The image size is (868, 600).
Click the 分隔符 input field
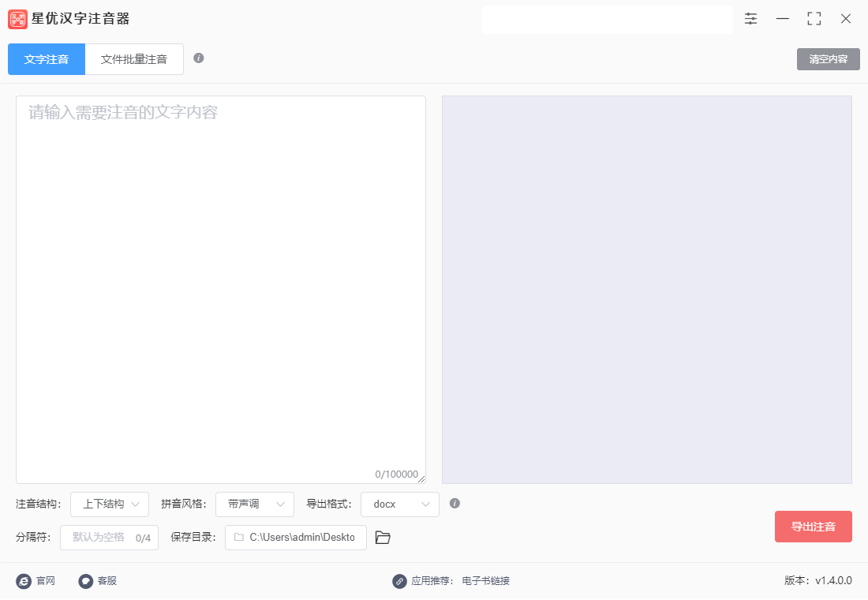(x=109, y=538)
